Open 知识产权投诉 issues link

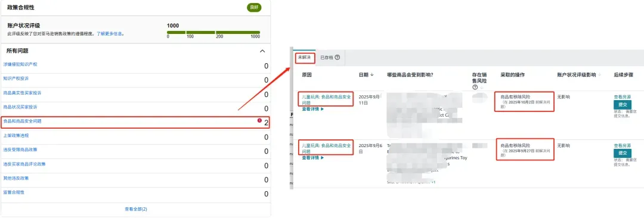[x=16, y=78]
